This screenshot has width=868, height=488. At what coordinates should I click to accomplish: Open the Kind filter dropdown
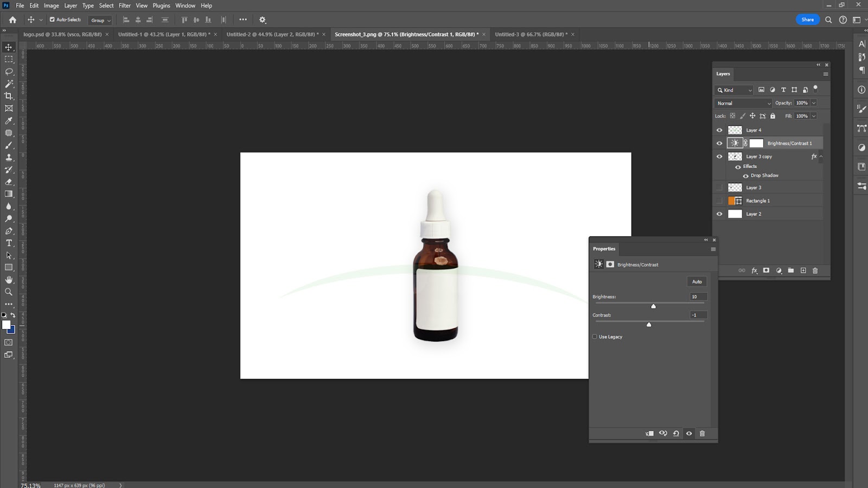(x=735, y=90)
